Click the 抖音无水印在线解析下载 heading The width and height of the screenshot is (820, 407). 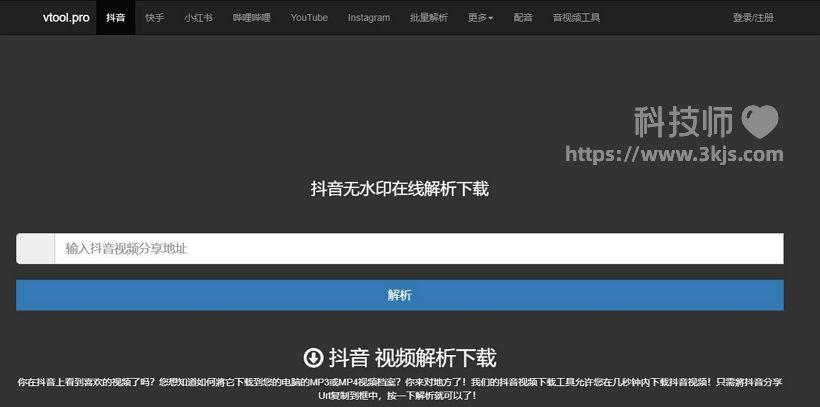pos(400,189)
